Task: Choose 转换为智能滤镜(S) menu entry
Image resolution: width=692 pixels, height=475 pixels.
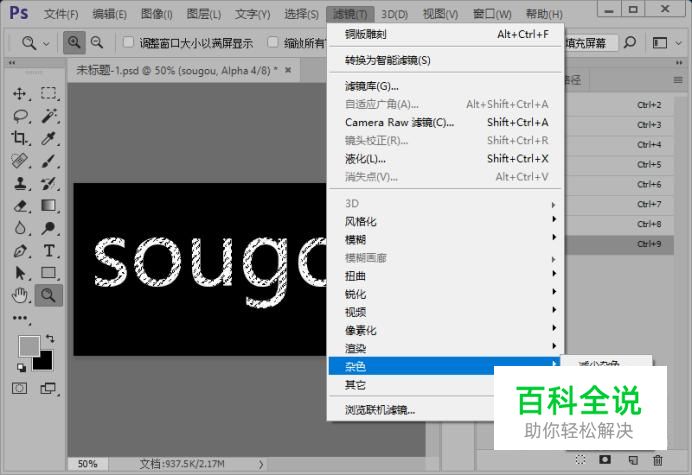Action: click(x=445, y=60)
